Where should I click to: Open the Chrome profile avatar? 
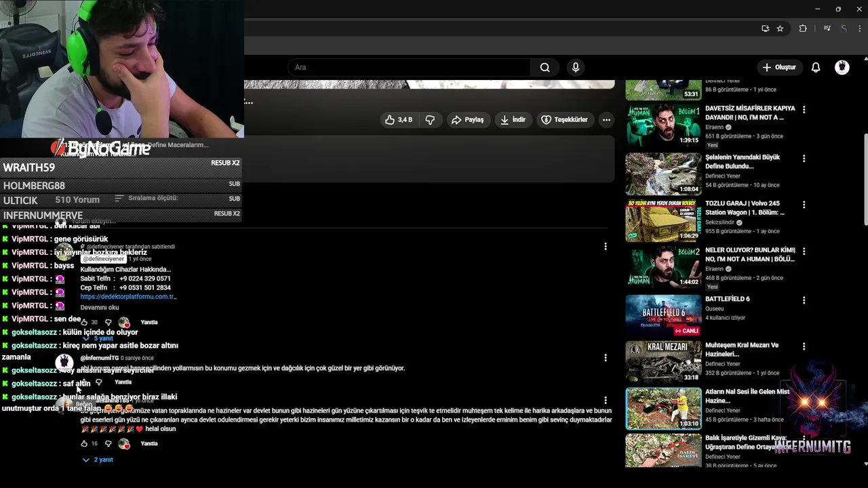tap(844, 28)
